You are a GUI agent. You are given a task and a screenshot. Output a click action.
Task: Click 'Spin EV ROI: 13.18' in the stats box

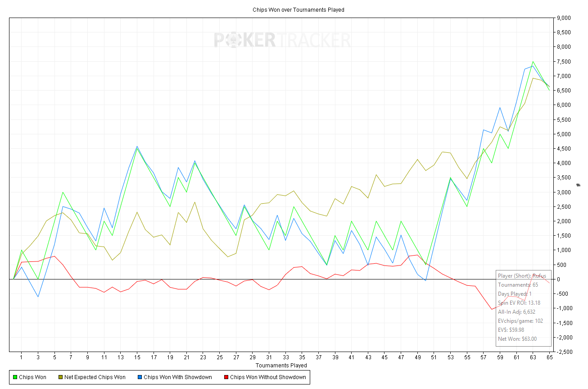pos(519,303)
